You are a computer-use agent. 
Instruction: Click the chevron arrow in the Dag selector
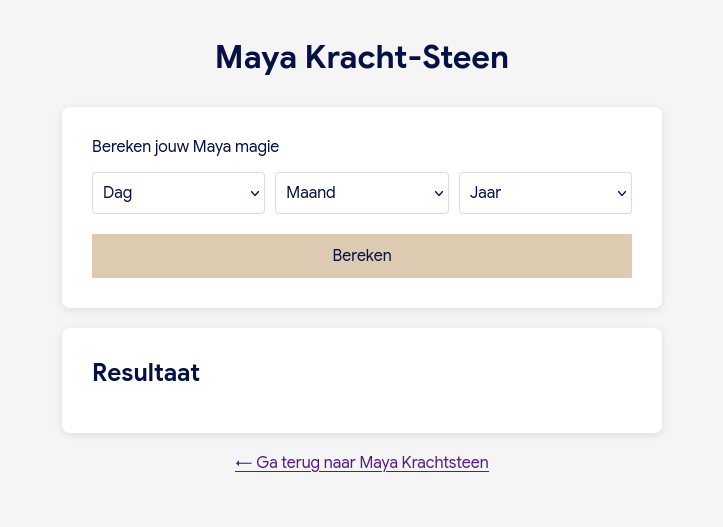(x=255, y=194)
